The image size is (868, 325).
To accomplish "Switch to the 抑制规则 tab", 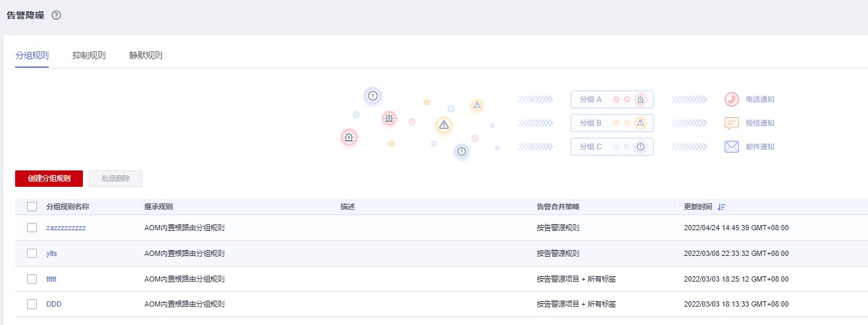I will tap(89, 55).
